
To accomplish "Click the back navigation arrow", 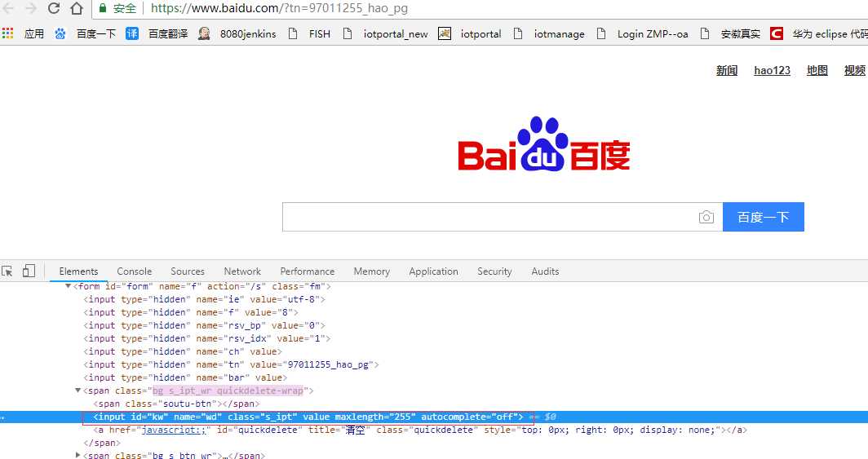I will [x=8, y=8].
